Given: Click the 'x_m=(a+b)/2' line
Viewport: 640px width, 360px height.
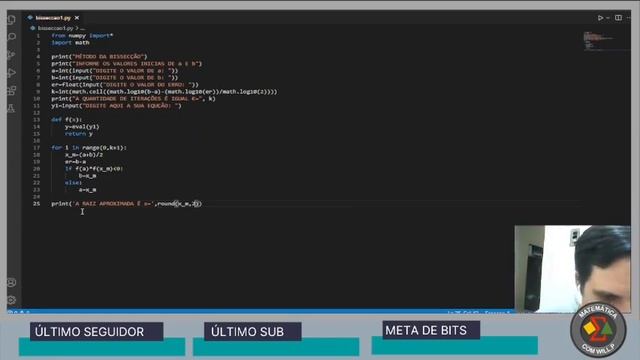Looking at the screenshot, I should point(84,155).
